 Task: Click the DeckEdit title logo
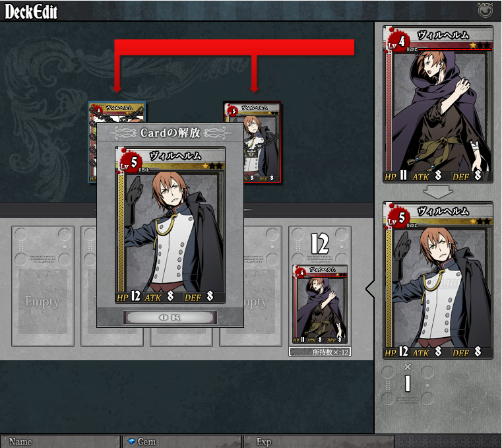click(x=31, y=11)
